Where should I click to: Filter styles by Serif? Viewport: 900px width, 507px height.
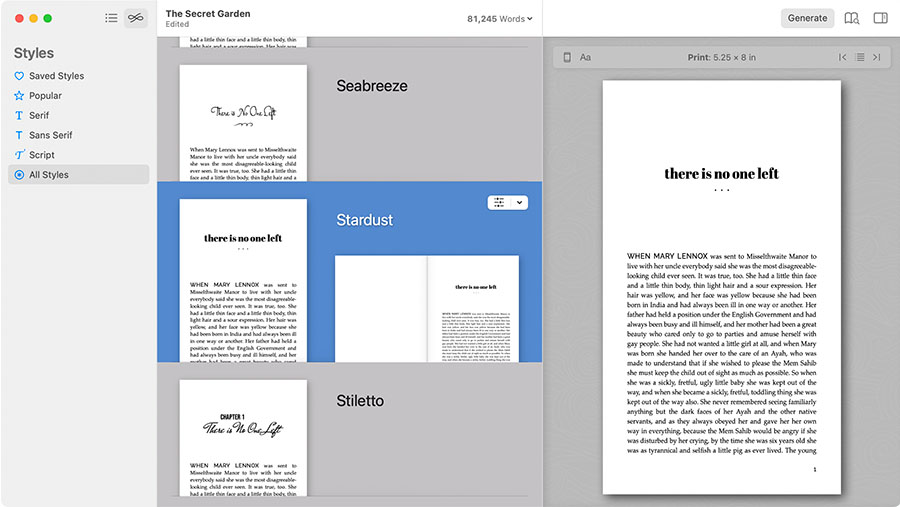pos(79,115)
